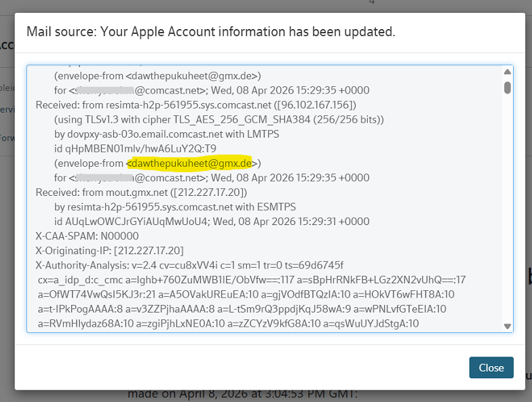Click the mail source scrollbar thumb
532x402 pixels.
click(x=507, y=87)
